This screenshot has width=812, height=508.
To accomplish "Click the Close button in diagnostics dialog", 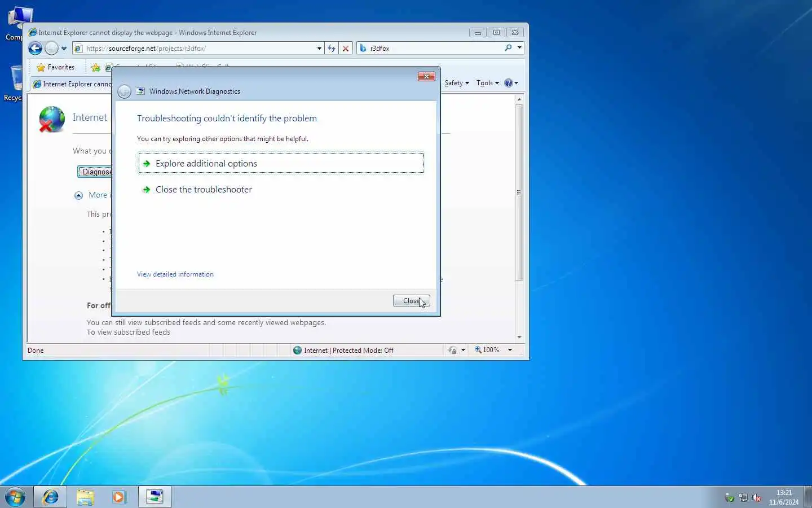I will (x=411, y=301).
